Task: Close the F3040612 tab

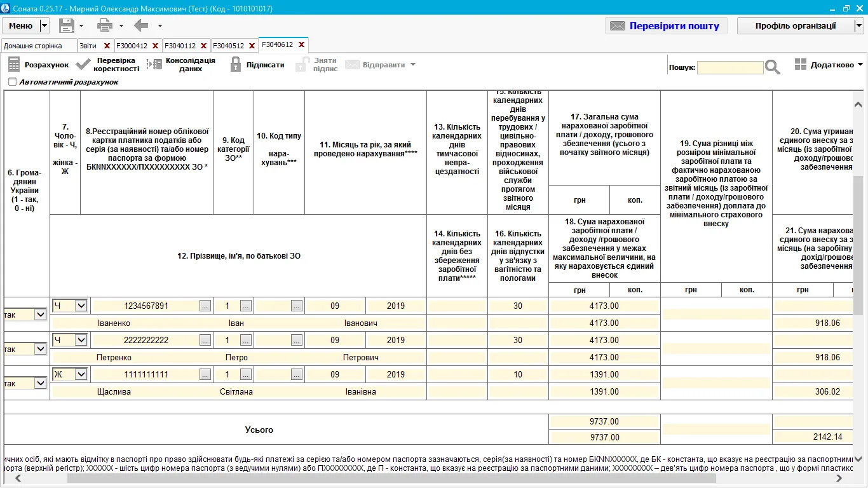Action: click(301, 45)
